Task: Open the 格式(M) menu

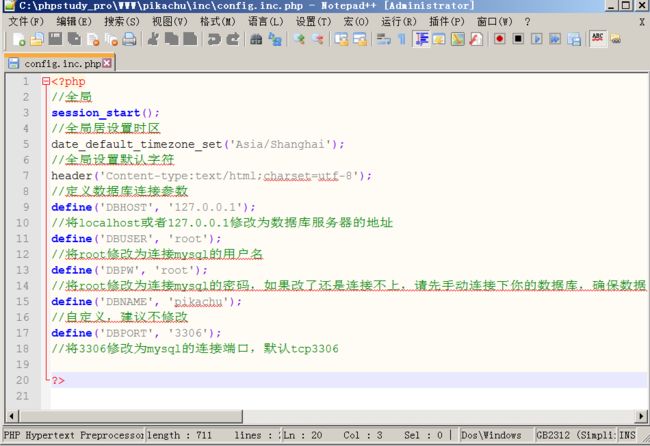Action: pos(218,22)
